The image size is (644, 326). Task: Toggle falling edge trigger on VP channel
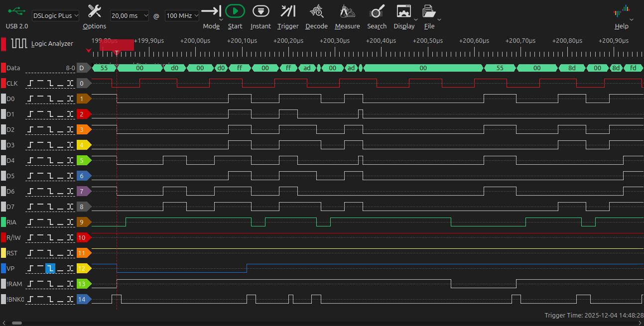point(50,269)
